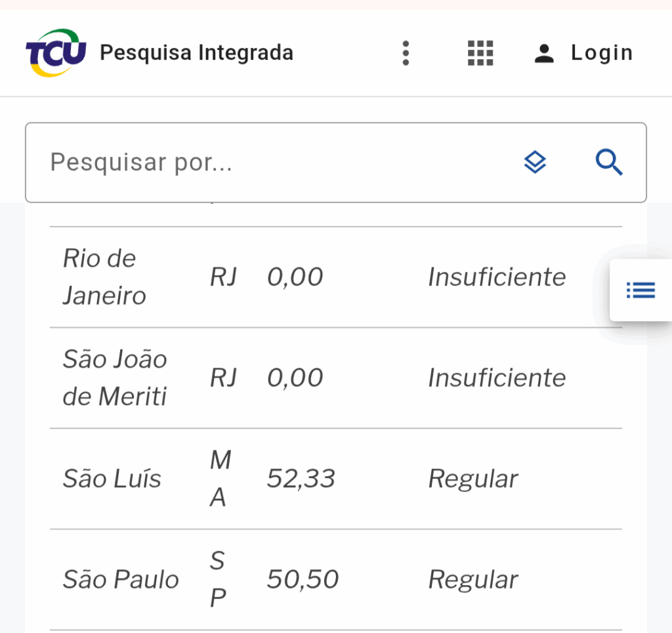Click Insuficiente in Rio de Janeiro row

(497, 277)
